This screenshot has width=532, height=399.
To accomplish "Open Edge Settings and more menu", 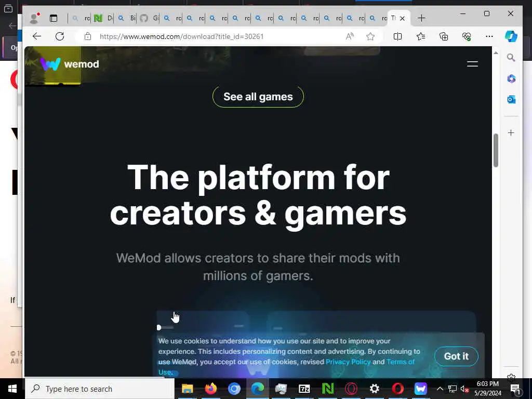I will [x=489, y=36].
